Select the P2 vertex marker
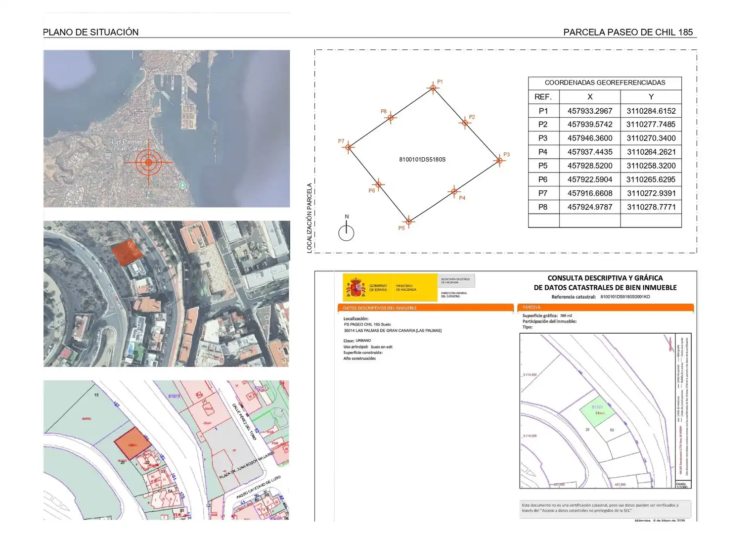The image size is (756, 534). [x=465, y=123]
